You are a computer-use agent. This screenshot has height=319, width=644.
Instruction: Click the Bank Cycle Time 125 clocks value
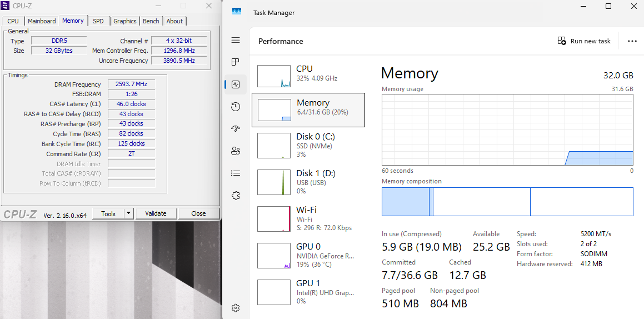(x=132, y=143)
